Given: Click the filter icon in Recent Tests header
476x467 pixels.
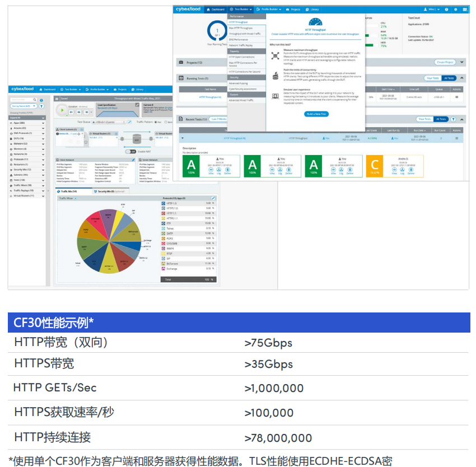Looking at the screenshot, I should [x=453, y=119].
